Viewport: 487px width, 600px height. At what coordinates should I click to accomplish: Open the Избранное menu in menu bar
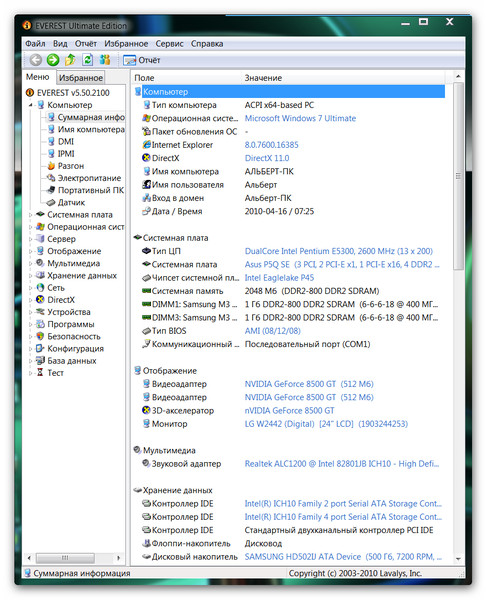[x=126, y=44]
